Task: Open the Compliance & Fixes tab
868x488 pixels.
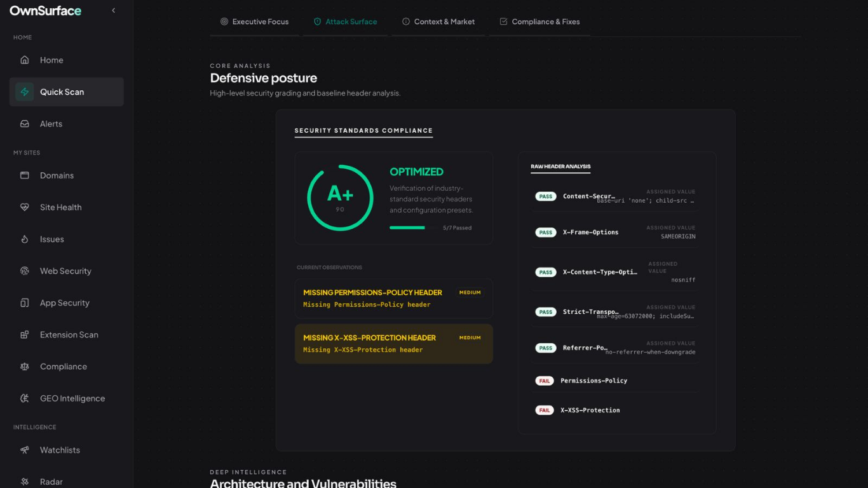Action: (539, 22)
